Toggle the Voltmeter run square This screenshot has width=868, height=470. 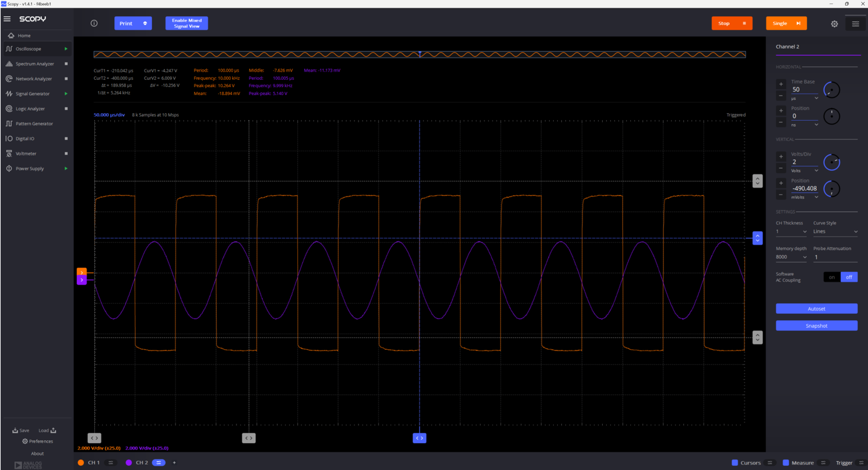click(x=66, y=153)
